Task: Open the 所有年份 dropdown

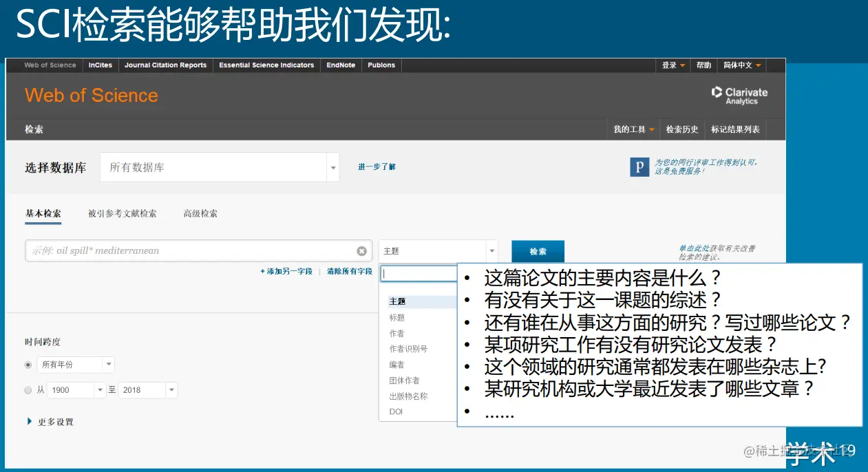Action: click(76, 365)
